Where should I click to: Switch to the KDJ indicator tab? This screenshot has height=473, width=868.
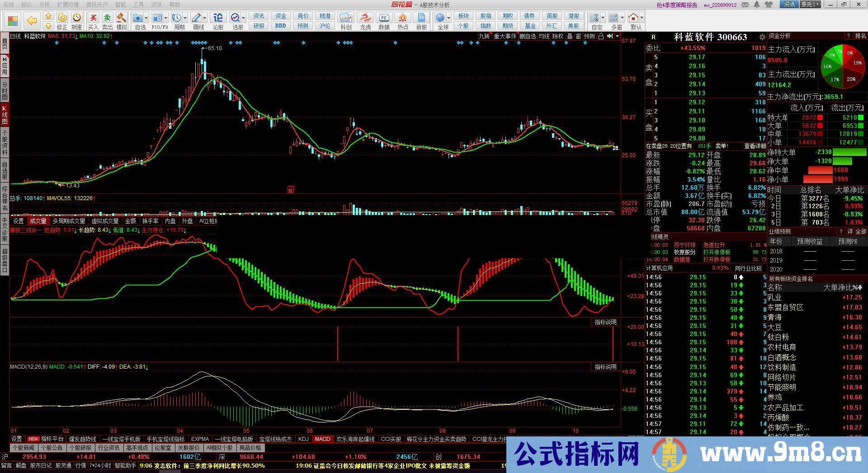click(303, 439)
